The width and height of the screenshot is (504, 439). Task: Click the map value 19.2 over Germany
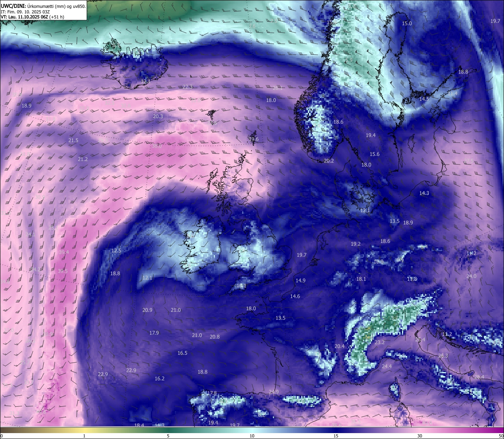click(x=356, y=244)
